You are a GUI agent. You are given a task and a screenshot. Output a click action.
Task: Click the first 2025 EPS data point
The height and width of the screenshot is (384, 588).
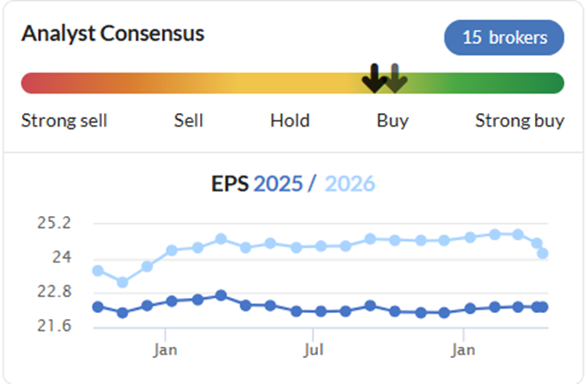(98, 307)
